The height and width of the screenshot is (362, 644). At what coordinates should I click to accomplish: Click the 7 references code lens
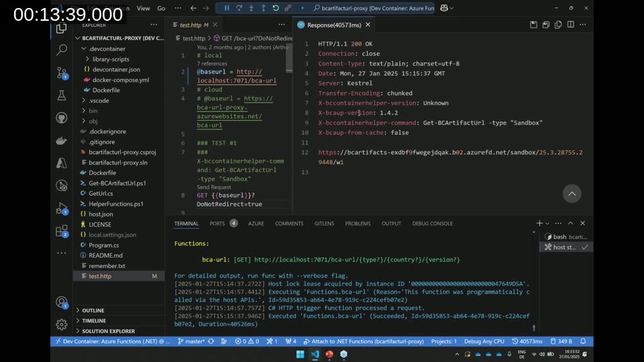tap(212, 64)
